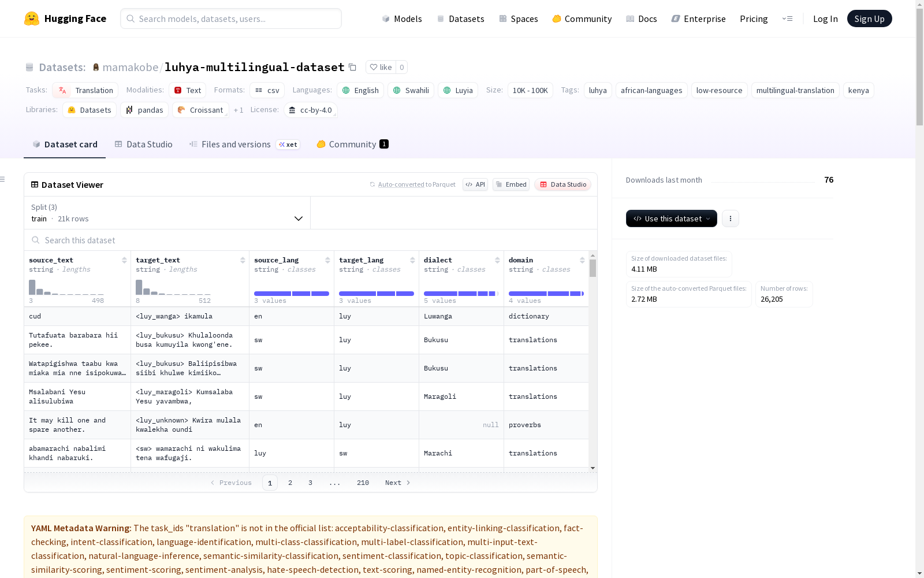924x578 pixels.
Task: Open the Embed button in Dataset Viewer
Action: (511, 184)
